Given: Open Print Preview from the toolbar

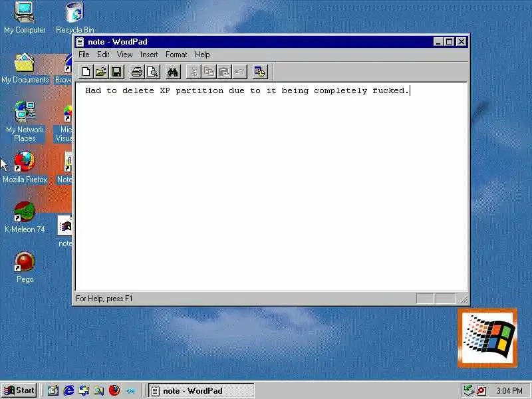Looking at the screenshot, I should tap(152, 72).
